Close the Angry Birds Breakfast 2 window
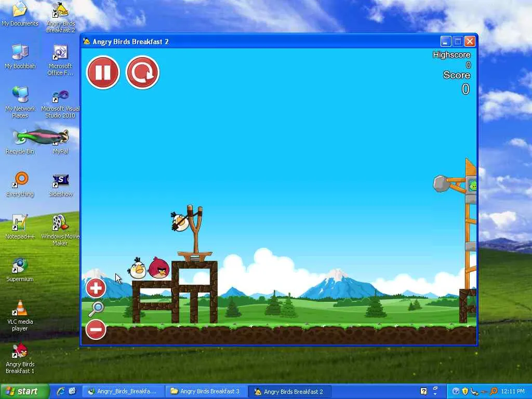The height and width of the screenshot is (399, 532). 470,42
